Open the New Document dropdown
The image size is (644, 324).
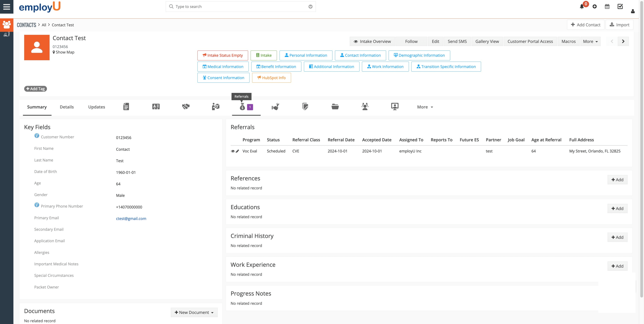(x=194, y=312)
